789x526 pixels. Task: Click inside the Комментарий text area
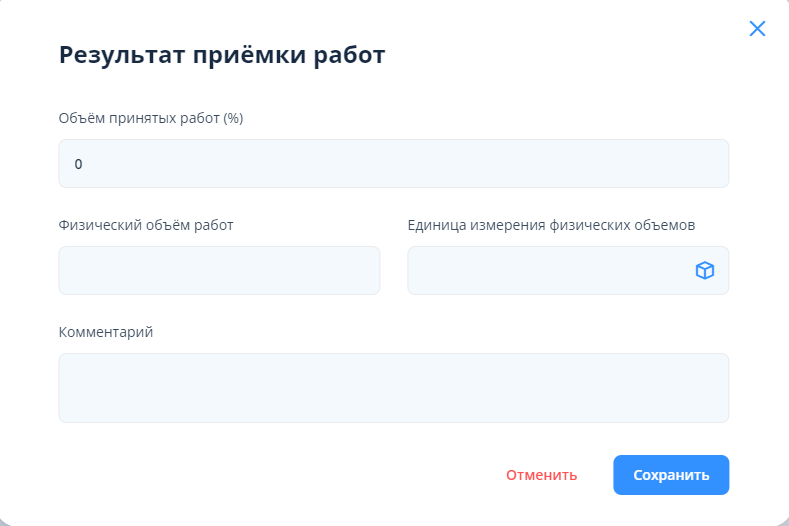click(x=393, y=387)
